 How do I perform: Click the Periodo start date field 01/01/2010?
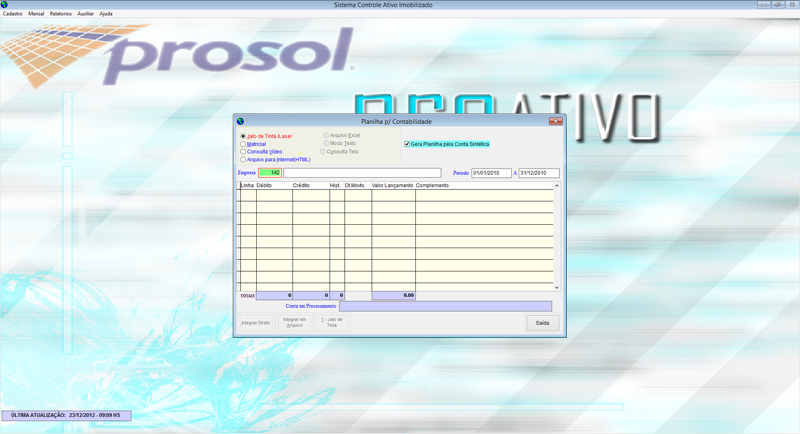click(491, 173)
